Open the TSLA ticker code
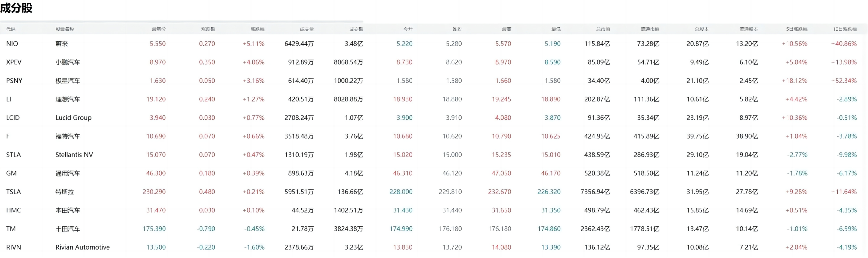The height and width of the screenshot is (258, 868). (x=13, y=192)
